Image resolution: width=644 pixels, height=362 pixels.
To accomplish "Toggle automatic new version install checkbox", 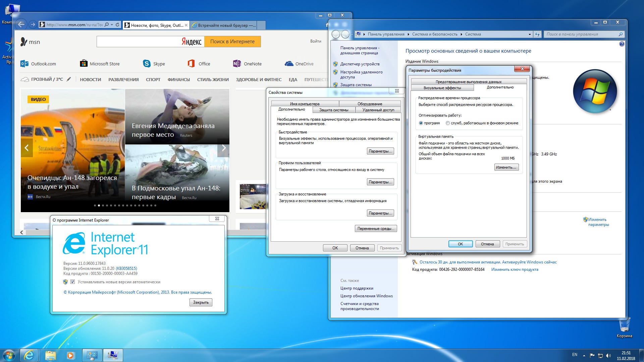I will [x=72, y=282].
